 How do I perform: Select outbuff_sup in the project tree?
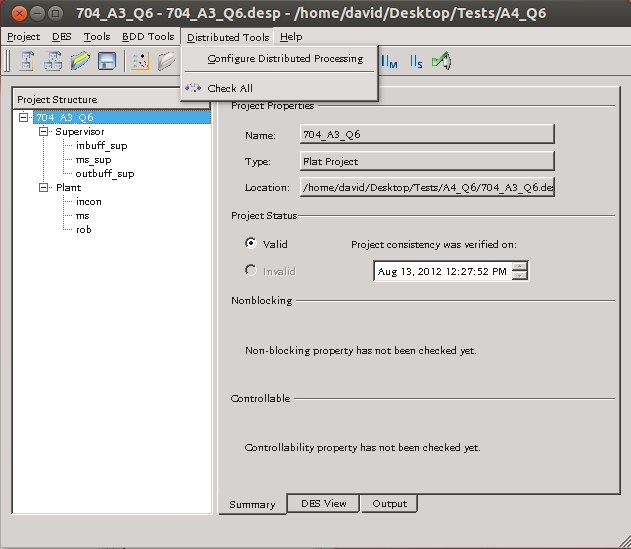(x=104, y=174)
